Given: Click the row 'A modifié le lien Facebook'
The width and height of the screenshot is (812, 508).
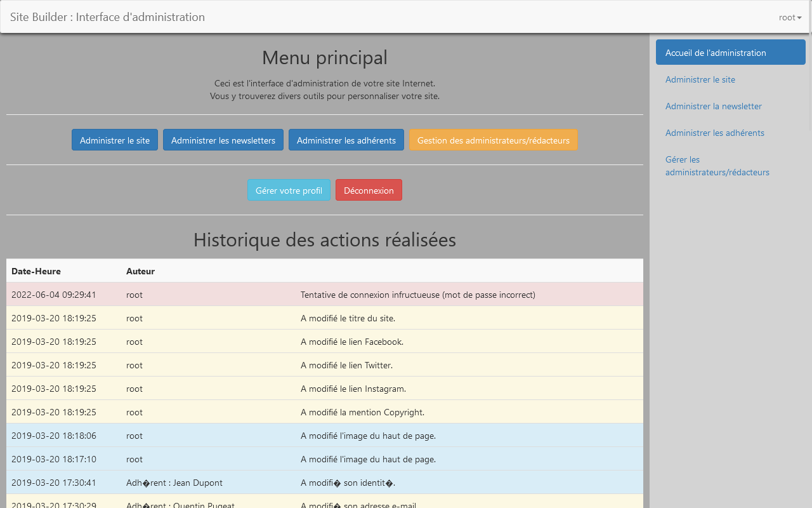Looking at the screenshot, I should point(325,342).
